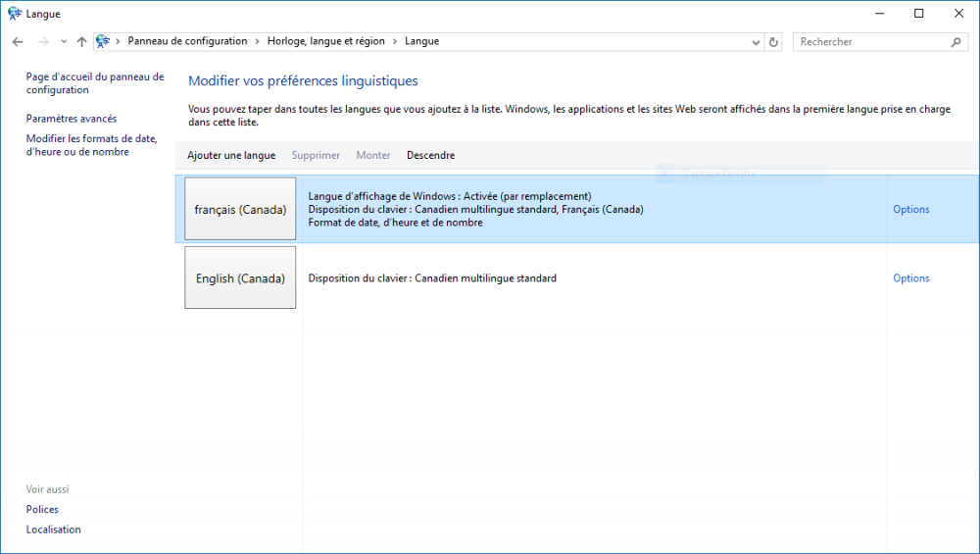This screenshot has height=554, width=980.
Task: Expand chevron after Panneau de configuration
Action: click(x=257, y=42)
